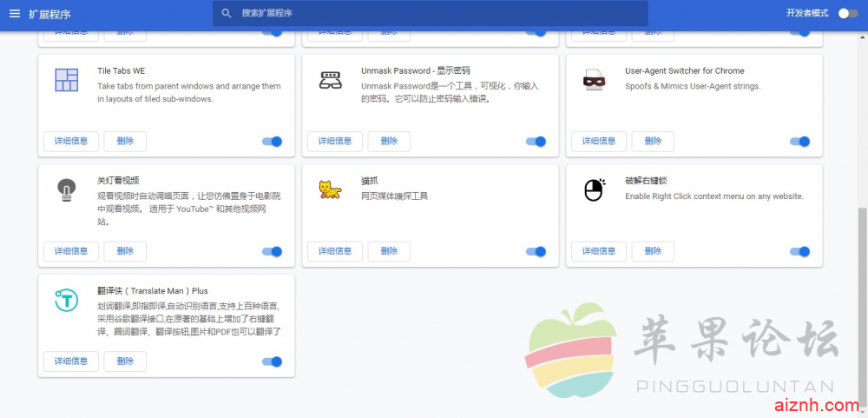Open 详细信息 for 翻译侠 Translate Man

point(71,362)
